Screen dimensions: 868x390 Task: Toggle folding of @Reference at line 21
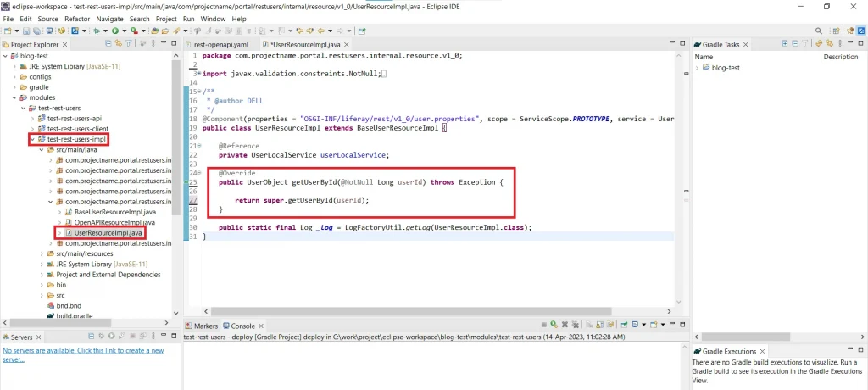pos(198,146)
